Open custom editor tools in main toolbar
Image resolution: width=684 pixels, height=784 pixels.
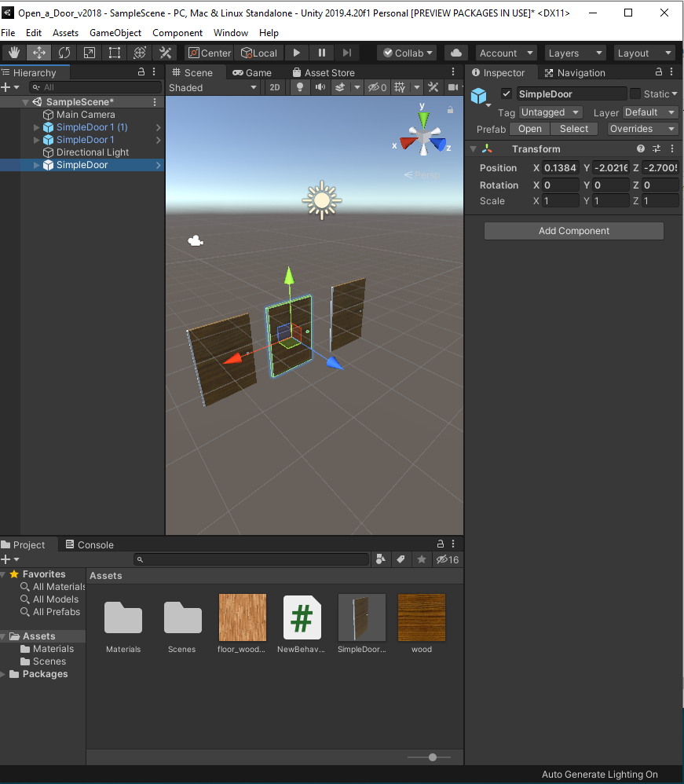pyautogui.click(x=165, y=53)
